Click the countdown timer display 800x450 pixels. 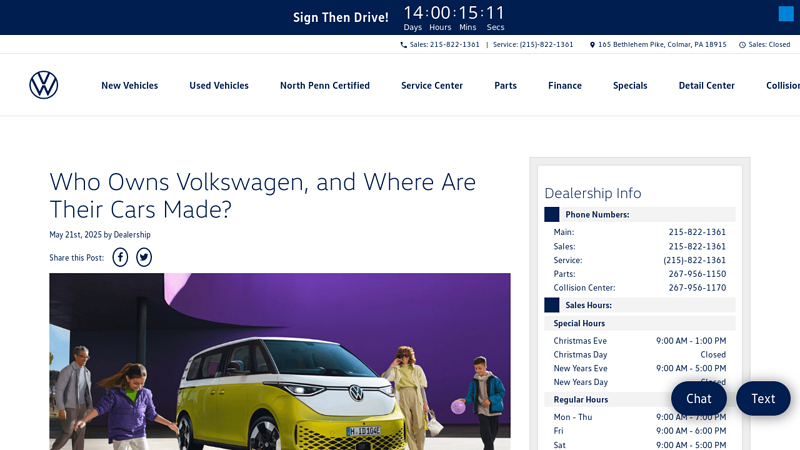point(454,17)
